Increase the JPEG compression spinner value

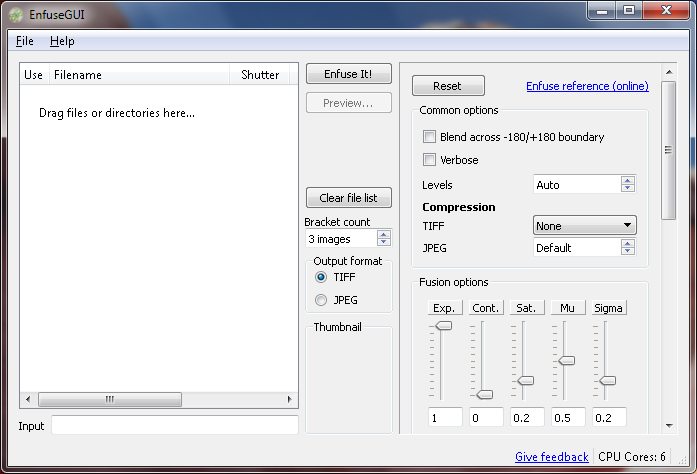[x=628, y=243]
